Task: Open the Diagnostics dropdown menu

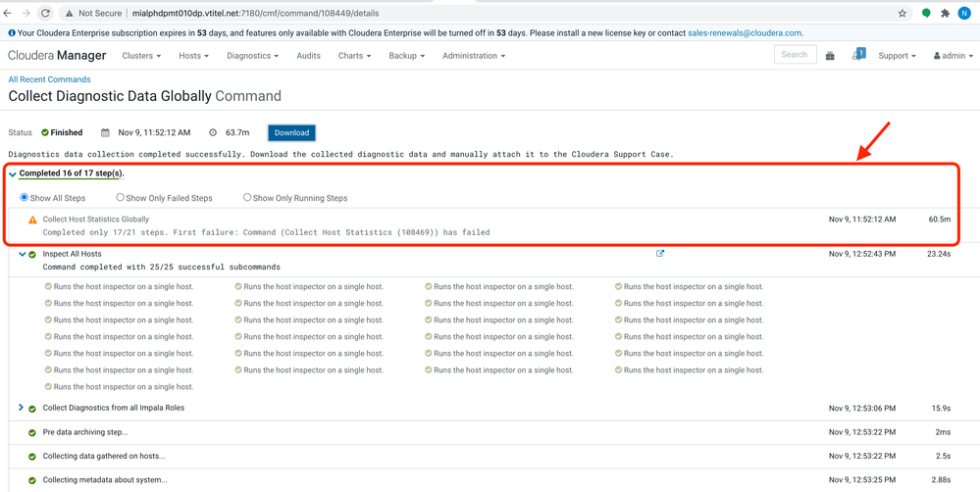Action: pos(252,56)
